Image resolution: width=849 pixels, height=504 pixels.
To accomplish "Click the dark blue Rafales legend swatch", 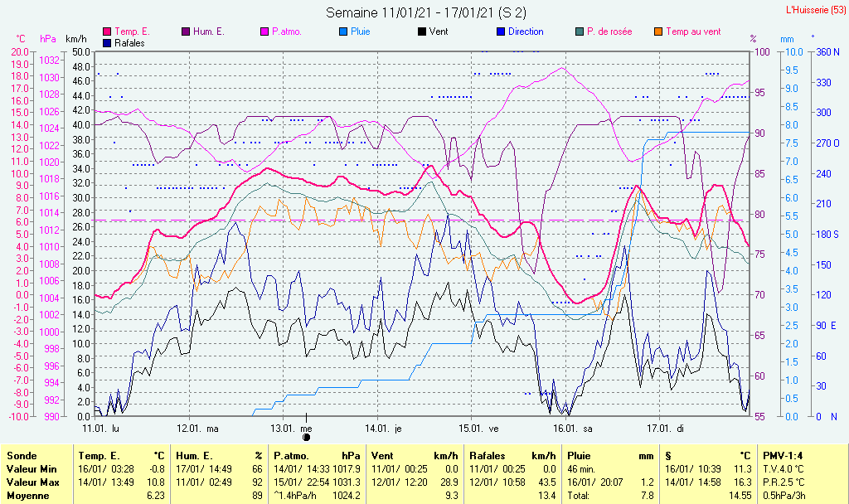I will tap(107, 43).
